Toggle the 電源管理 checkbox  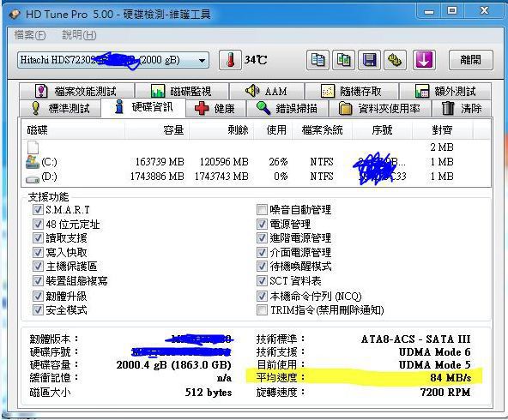[262, 224]
